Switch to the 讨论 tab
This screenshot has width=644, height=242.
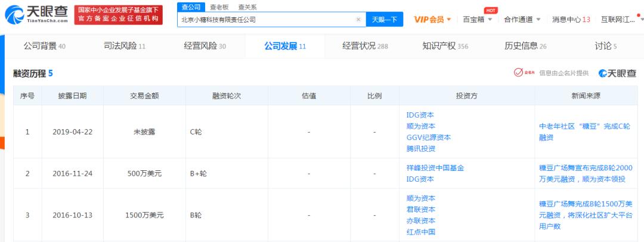pos(606,46)
